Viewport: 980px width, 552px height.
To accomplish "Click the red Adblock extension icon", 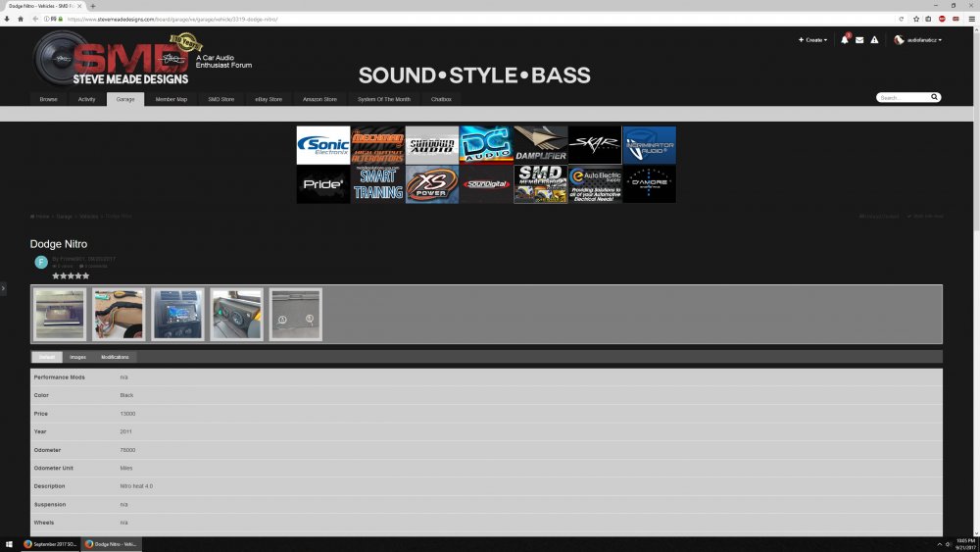I will pos(942,19).
